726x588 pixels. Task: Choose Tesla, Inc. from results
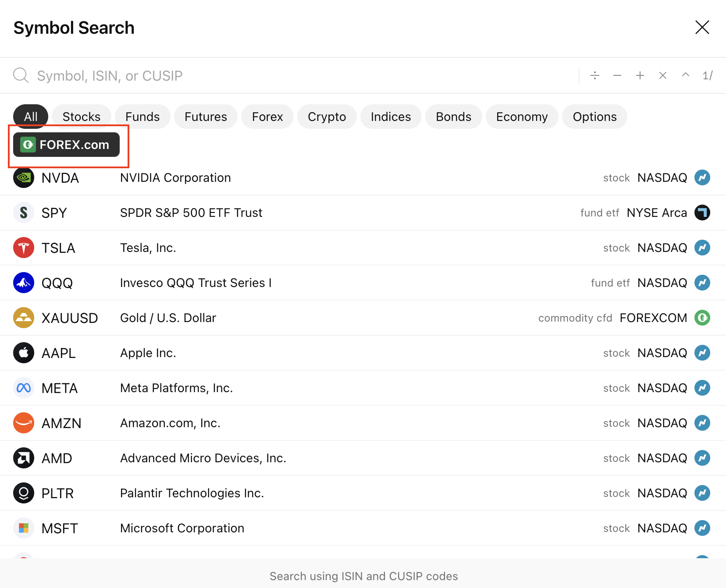coord(148,248)
